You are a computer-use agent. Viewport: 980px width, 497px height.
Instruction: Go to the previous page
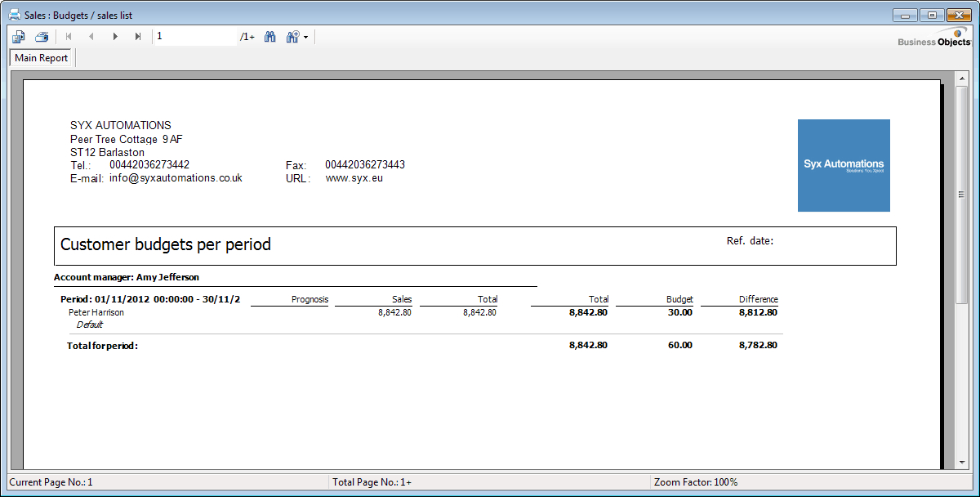tap(91, 37)
